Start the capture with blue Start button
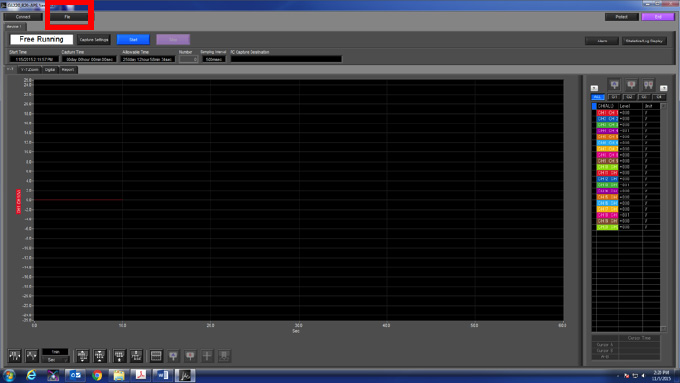This screenshot has height=383, width=680. [133, 39]
